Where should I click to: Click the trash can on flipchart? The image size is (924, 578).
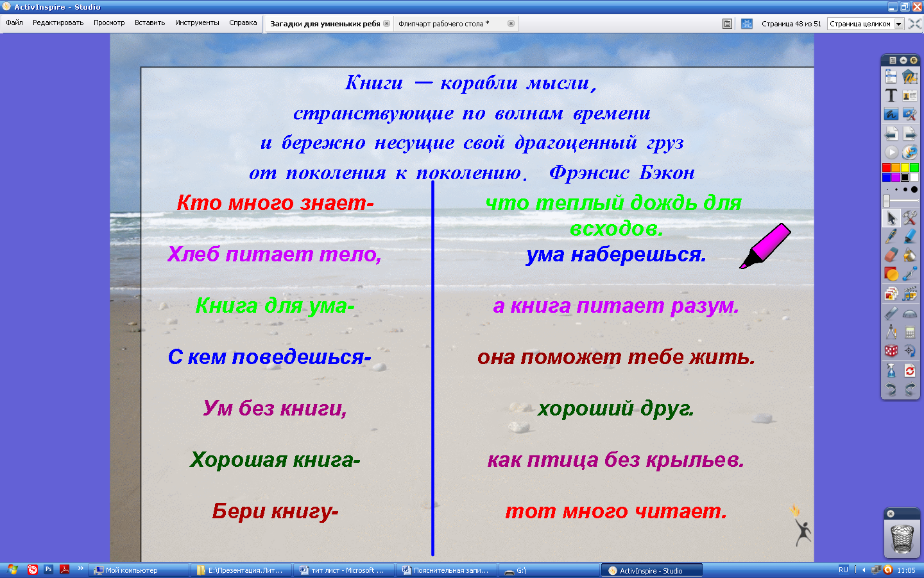point(902,538)
